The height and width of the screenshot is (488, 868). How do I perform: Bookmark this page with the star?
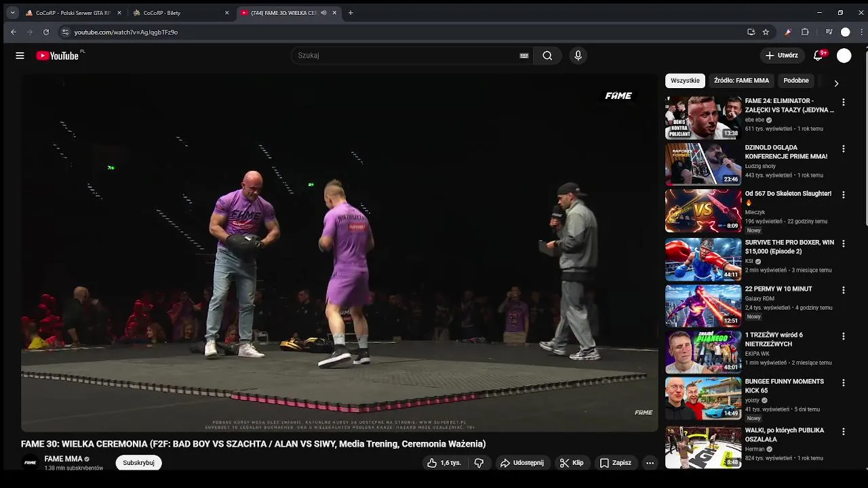(x=766, y=32)
